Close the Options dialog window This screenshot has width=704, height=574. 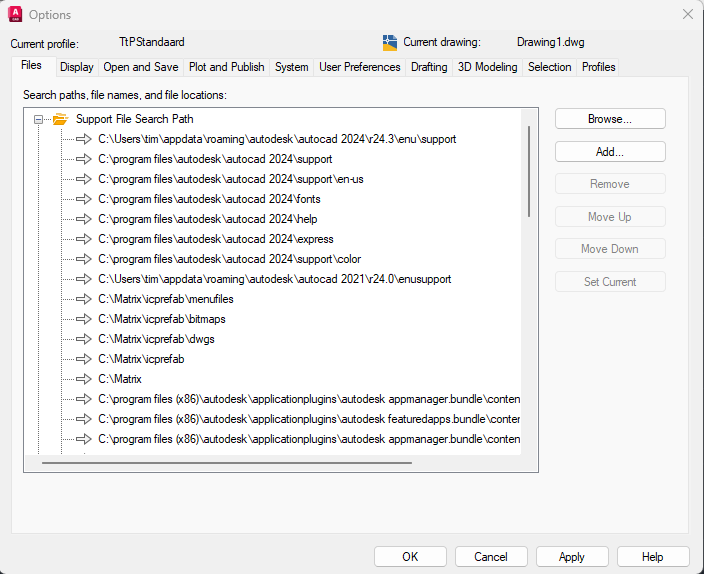688,14
